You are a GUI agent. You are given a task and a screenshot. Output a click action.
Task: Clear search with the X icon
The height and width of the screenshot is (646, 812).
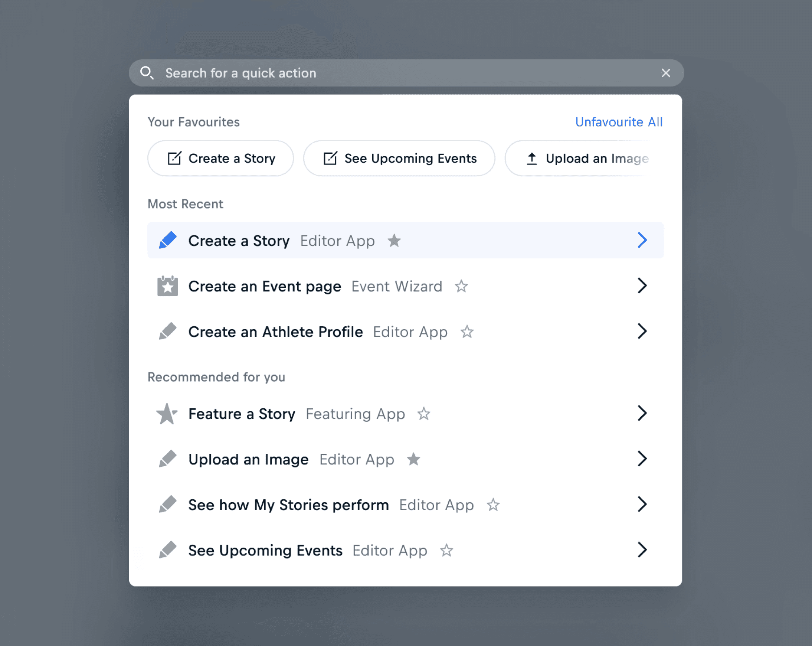[x=665, y=73]
